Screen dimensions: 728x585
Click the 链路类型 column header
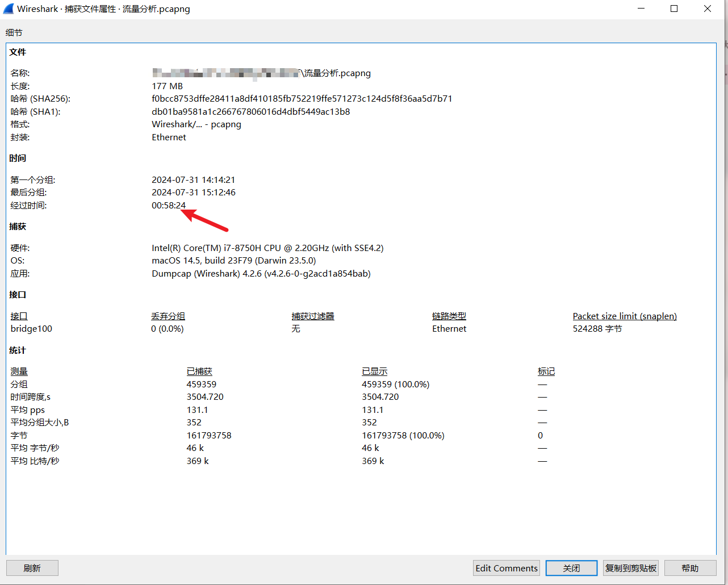point(449,316)
